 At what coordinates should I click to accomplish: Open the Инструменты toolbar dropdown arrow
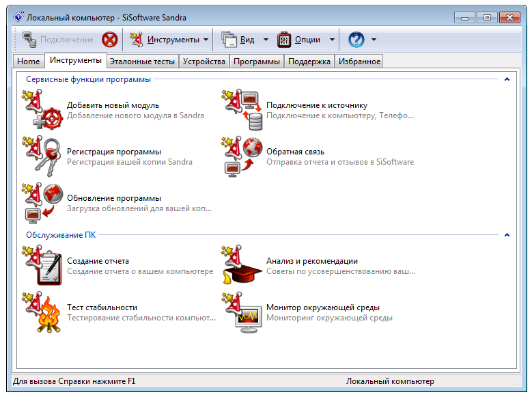[x=206, y=40]
